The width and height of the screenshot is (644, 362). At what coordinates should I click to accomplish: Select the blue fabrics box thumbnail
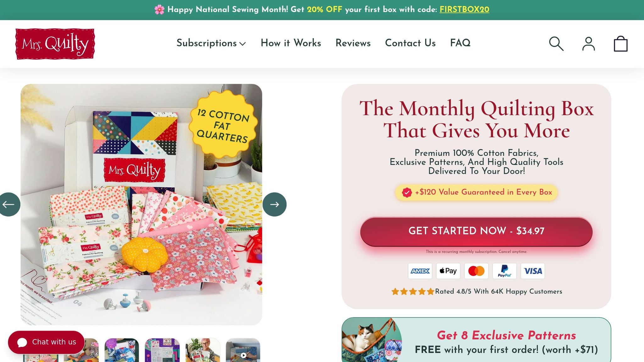click(x=122, y=350)
